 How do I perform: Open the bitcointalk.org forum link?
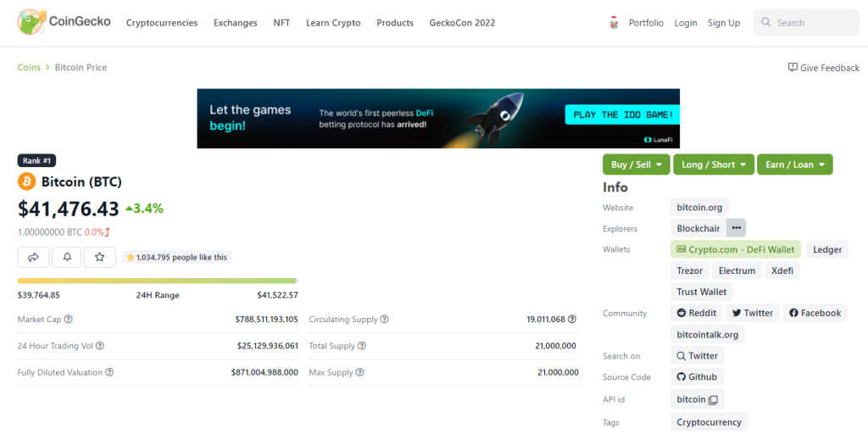(708, 334)
